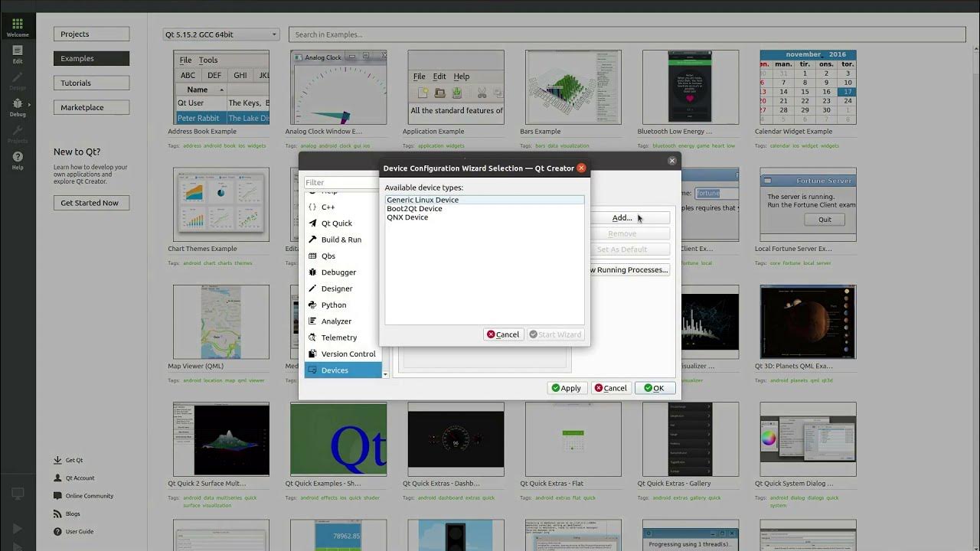Click Cancel in the Options dialog
This screenshot has height=551, width=980.
coord(611,388)
